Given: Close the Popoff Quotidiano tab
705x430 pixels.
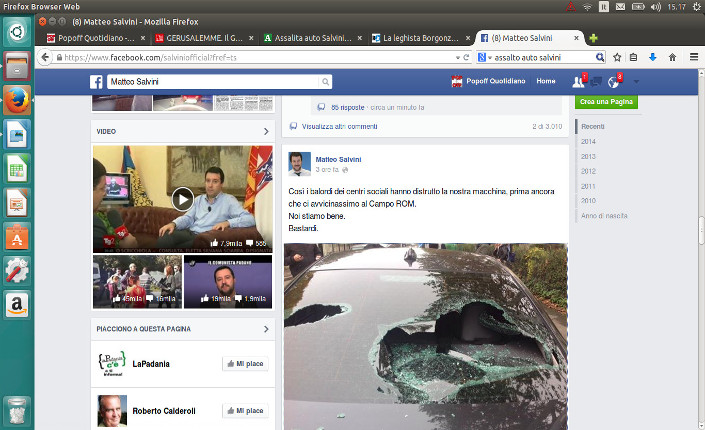Looking at the screenshot, I should [x=143, y=38].
